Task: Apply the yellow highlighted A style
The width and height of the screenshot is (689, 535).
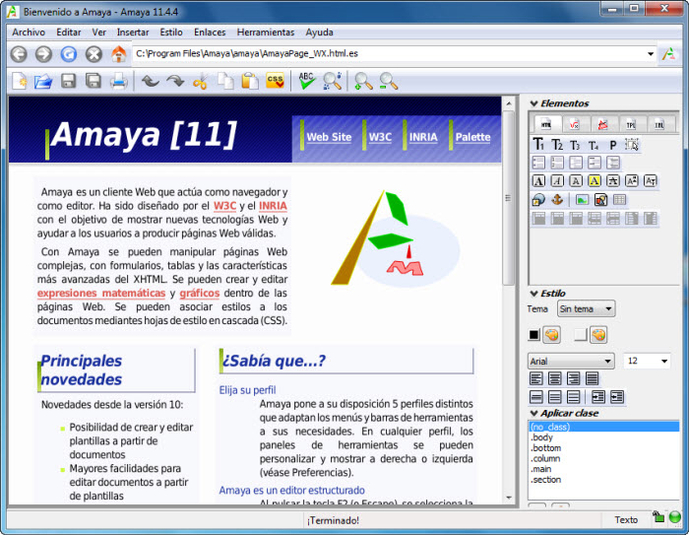Action: point(594,181)
